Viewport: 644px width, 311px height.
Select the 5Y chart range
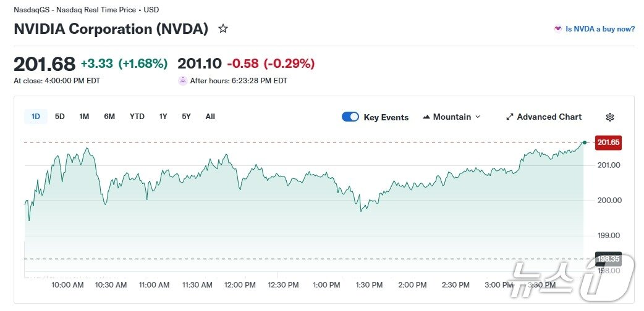pyautogui.click(x=186, y=117)
